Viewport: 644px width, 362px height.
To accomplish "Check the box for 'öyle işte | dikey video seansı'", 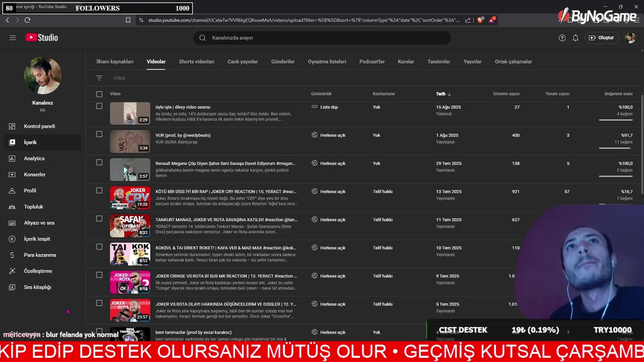I will [x=99, y=106].
